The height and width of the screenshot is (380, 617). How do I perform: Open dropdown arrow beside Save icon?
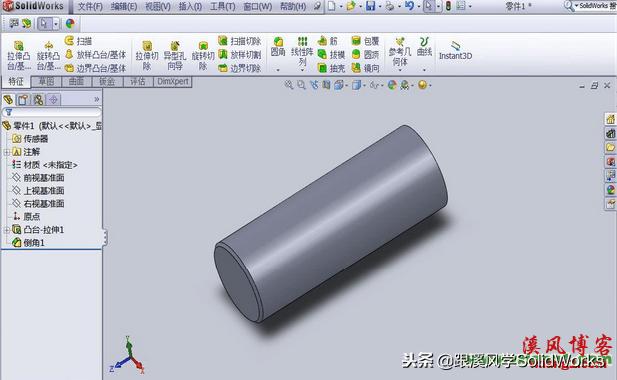point(379,6)
